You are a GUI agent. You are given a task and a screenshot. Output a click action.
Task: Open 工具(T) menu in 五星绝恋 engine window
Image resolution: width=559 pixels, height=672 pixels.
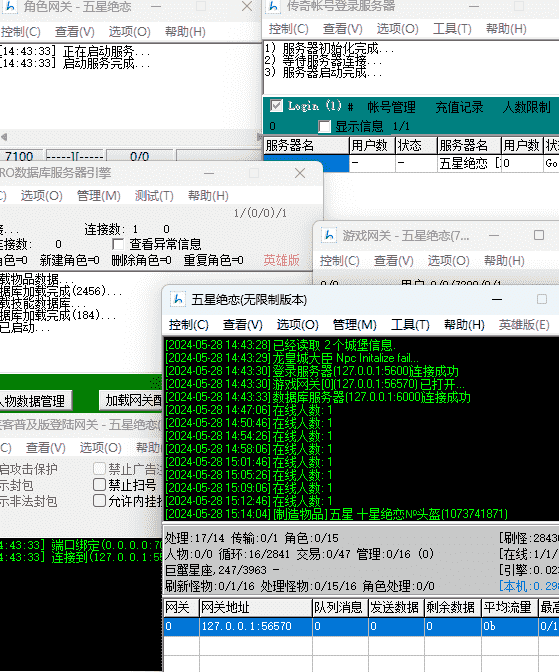410,325
